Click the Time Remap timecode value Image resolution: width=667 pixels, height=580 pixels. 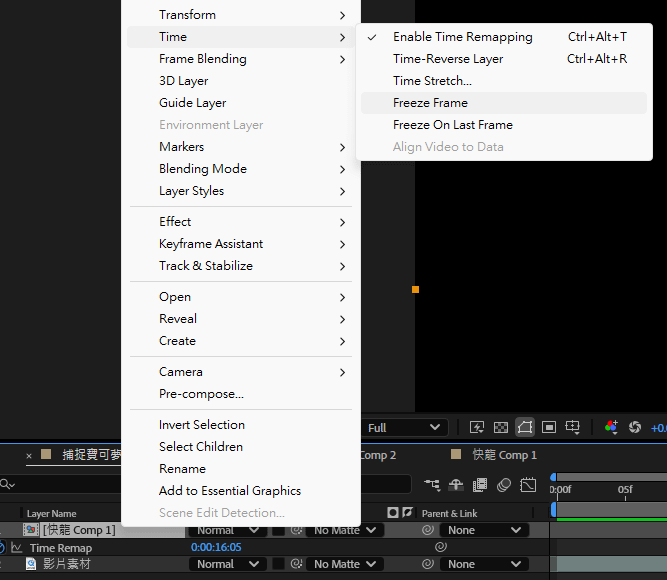point(216,548)
